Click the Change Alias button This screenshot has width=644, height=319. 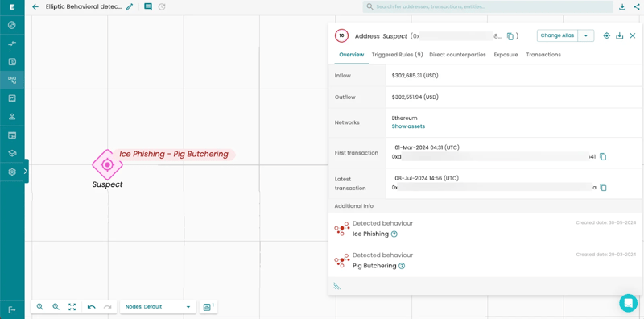pyautogui.click(x=557, y=35)
